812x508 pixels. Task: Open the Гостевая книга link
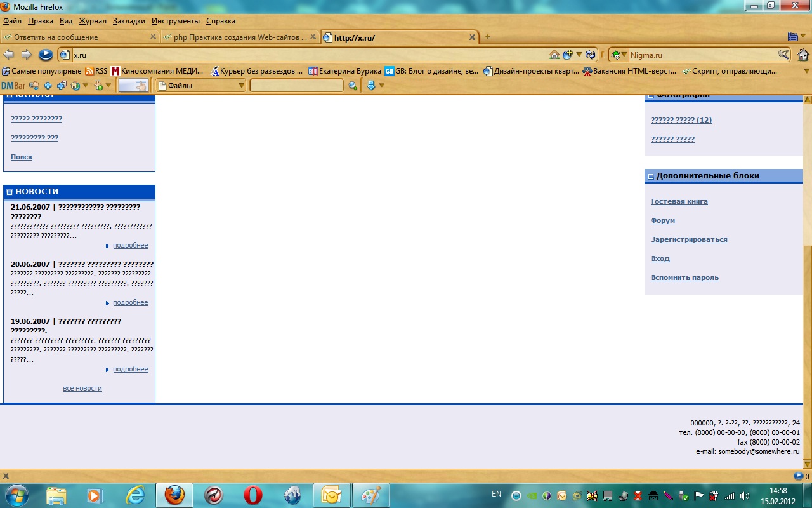679,201
